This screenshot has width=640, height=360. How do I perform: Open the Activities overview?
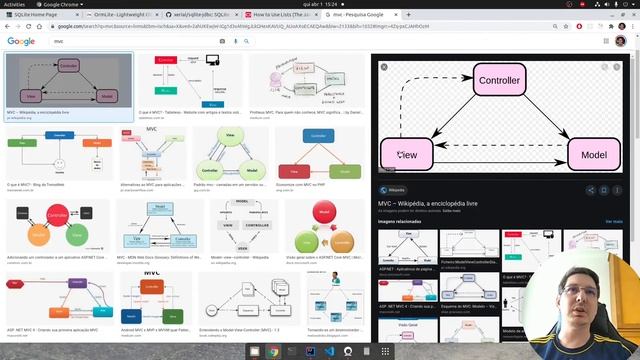tap(14, 4)
